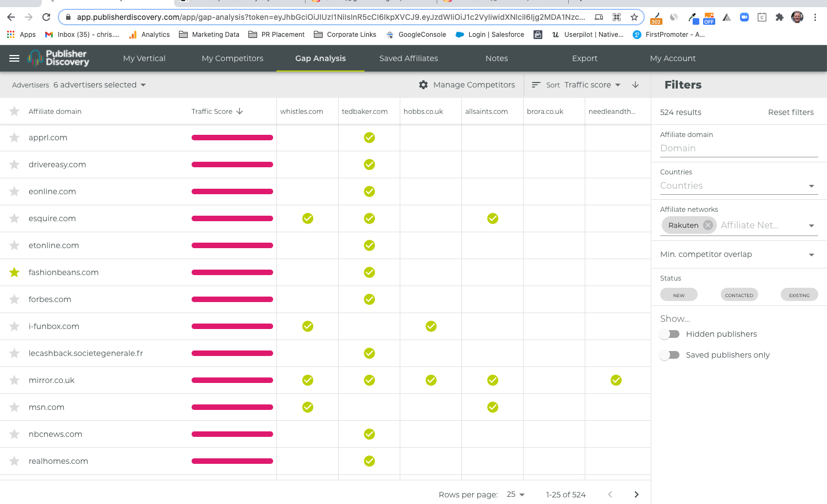The image size is (827, 504).
Task: Click the mirror.co.uk traffic score bar
Action: tap(232, 380)
